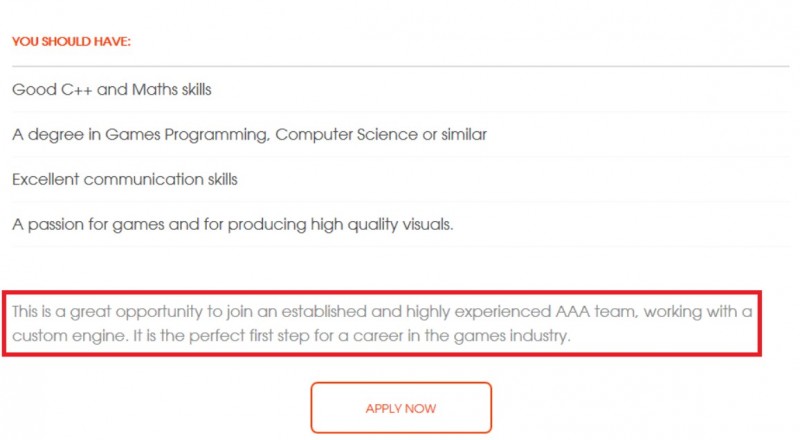Click the horizontal divider below the heading
Viewport: 800px width, 440px height.
point(401,66)
